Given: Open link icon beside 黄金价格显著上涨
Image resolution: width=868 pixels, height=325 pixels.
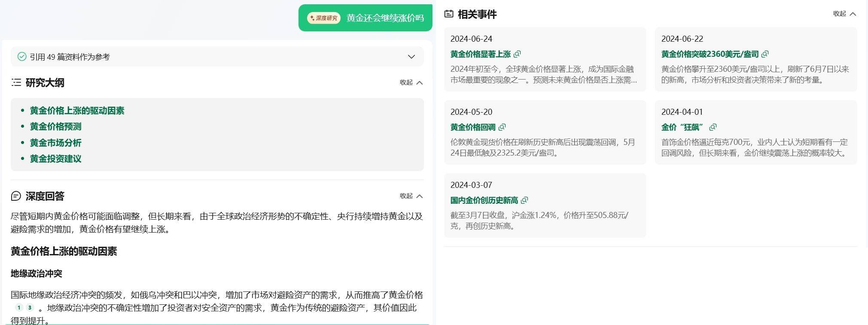Looking at the screenshot, I should click(517, 54).
